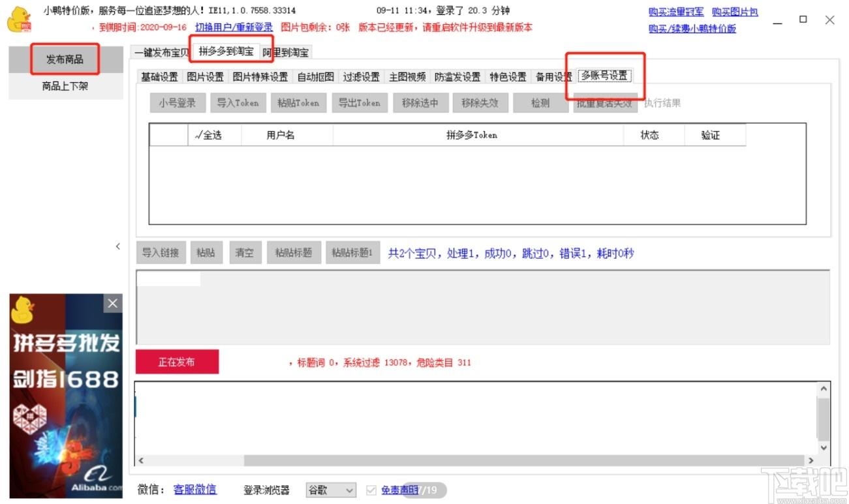Click inside the link list text area
This screenshot has width=849, height=504.
coord(483,307)
